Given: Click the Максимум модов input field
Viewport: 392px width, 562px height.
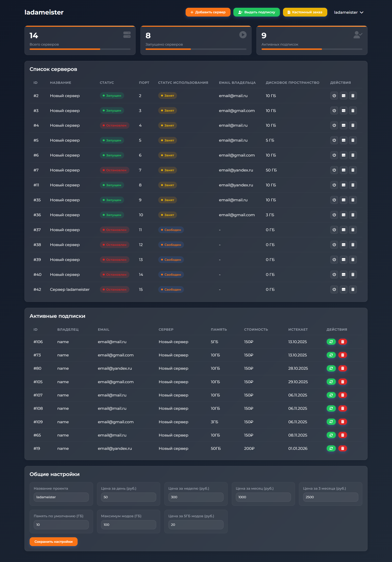Looking at the screenshot, I should [x=128, y=525].
